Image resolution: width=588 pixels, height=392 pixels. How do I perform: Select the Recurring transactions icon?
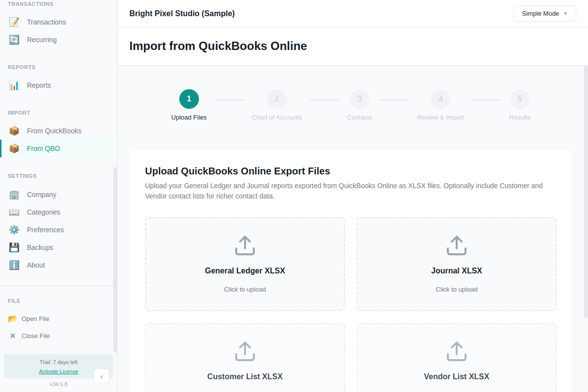pos(14,39)
